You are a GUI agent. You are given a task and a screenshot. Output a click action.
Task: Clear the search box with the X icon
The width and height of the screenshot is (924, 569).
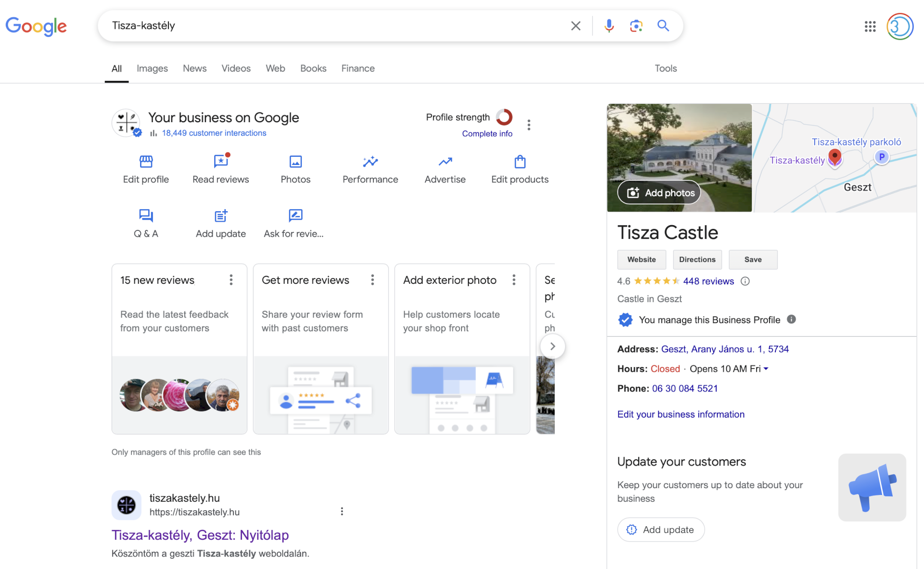576,26
